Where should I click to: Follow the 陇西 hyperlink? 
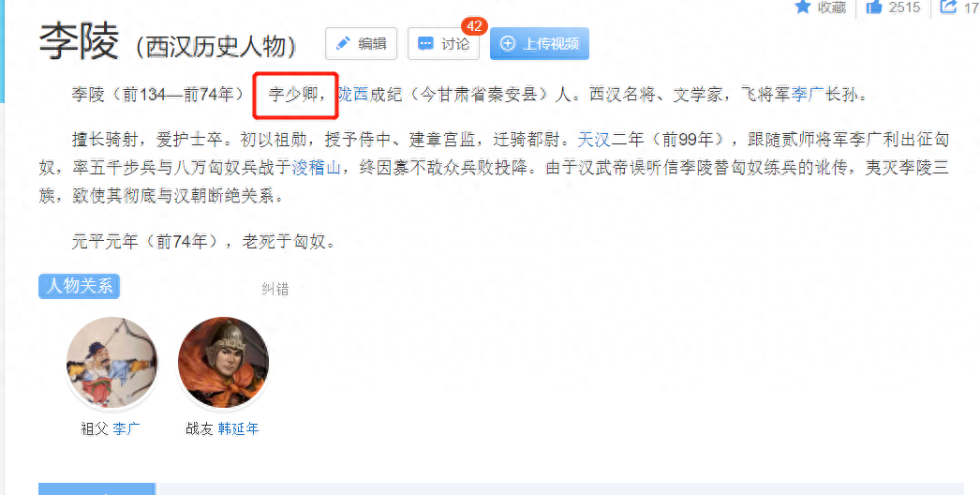(353, 95)
